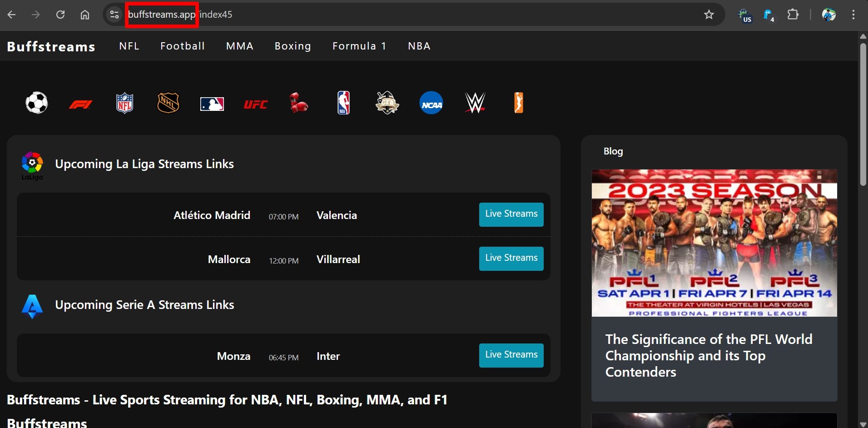Click the 'Valencia' team name
Screen dimensions: 868x428
337,215
